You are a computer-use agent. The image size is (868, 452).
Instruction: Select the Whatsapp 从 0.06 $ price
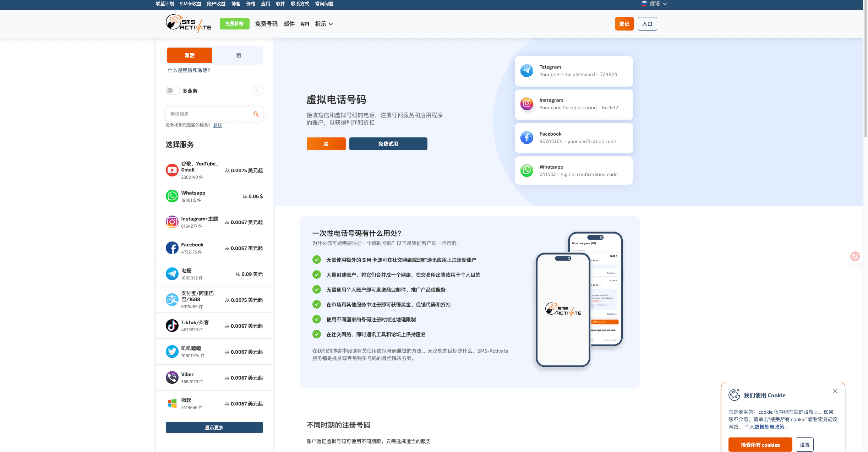pyautogui.click(x=252, y=196)
